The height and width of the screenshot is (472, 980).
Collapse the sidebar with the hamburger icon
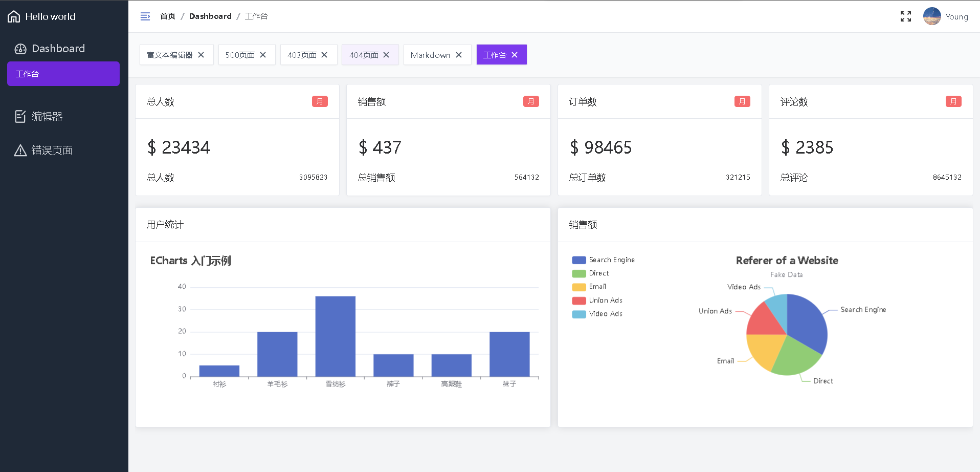coord(145,16)
